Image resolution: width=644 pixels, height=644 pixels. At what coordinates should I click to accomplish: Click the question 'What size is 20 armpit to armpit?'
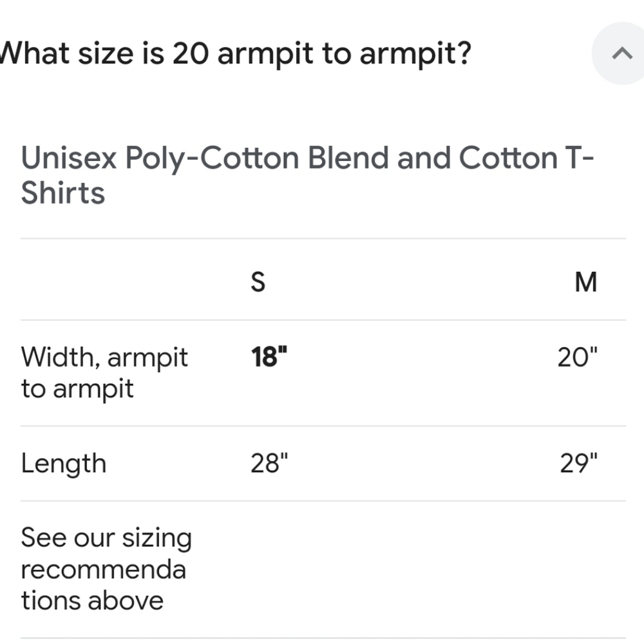[x=235, y=54]
